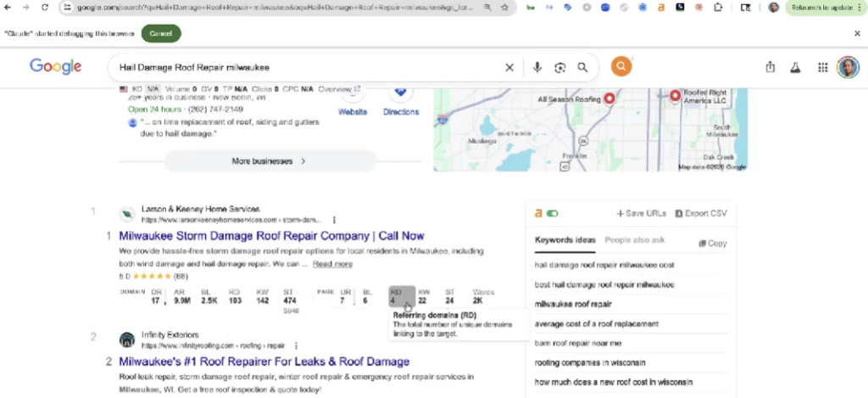Select the All Season Roofing map pin
The height and width of the screenshot is (398, 868).
click(x=609, y=98)
